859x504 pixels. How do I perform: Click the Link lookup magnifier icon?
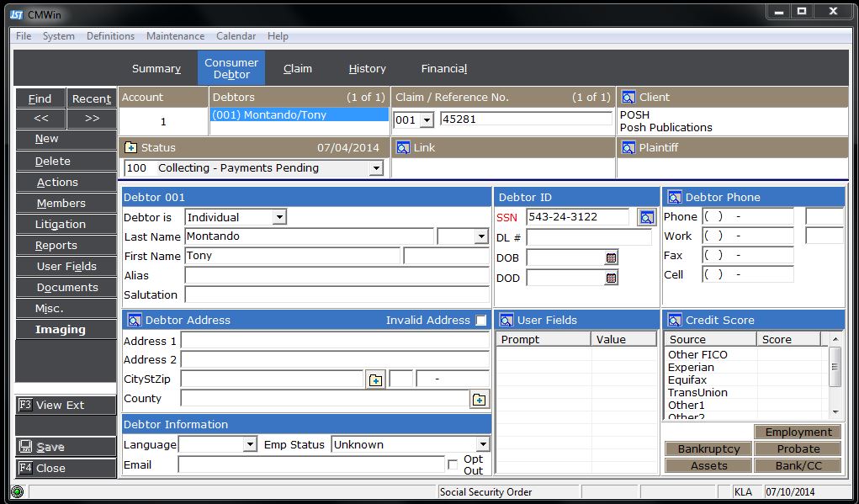402,148
